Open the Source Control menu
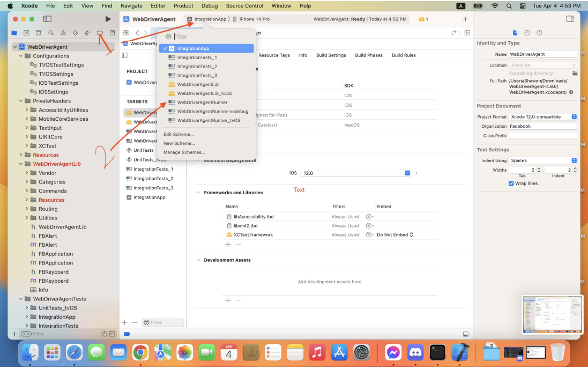This screenshot has width=588, height=367. point(244,5)
